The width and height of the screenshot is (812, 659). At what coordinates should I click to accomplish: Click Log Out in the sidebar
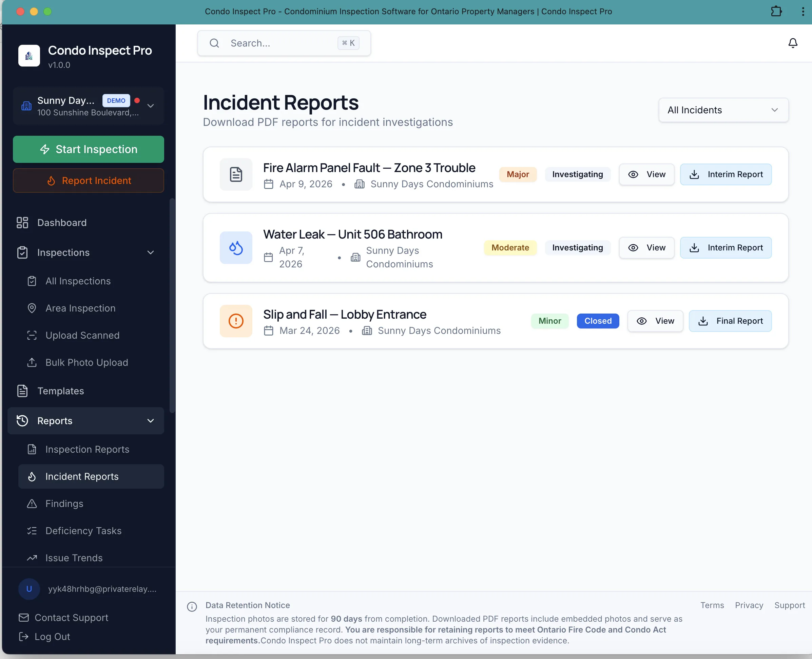[x=44, y=637]
